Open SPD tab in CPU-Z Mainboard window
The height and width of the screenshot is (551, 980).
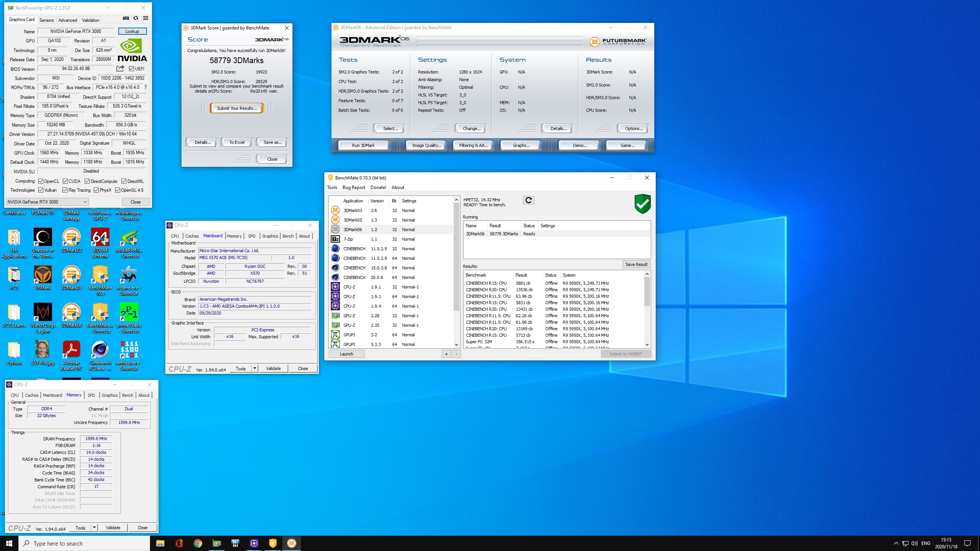click(252, 236)
